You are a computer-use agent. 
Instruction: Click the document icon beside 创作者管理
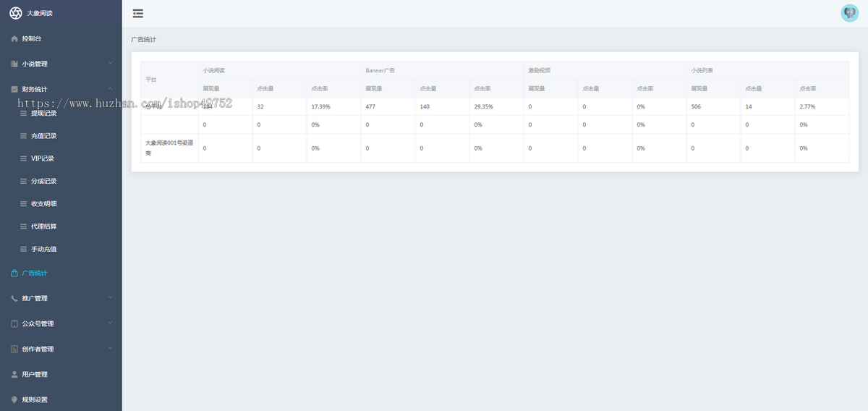tap(14, 349)
